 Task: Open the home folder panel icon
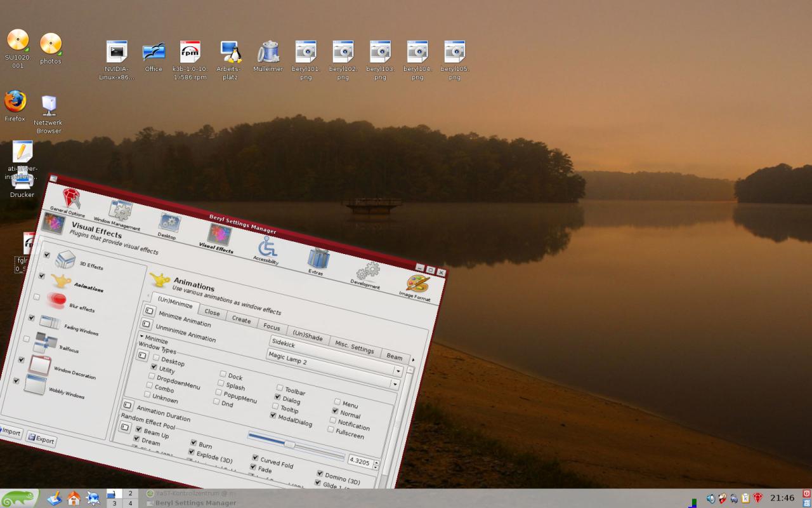pyautogui.click(x=74, y=498)
